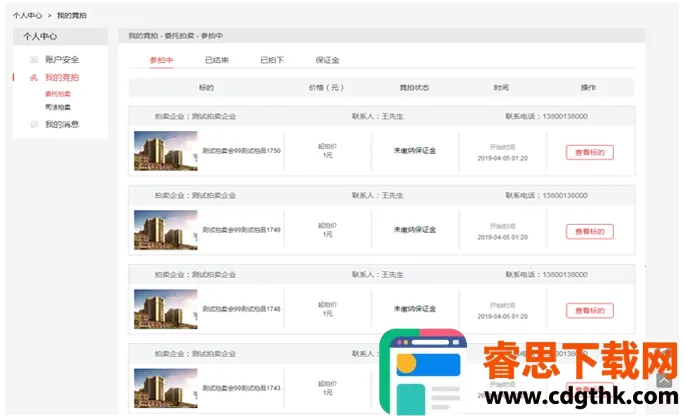Screen dimensions: 684x418
Task: Click the 我的竞拍 - 委托拍卖 - 参拍中 panel title
Action: coord(175,36)
